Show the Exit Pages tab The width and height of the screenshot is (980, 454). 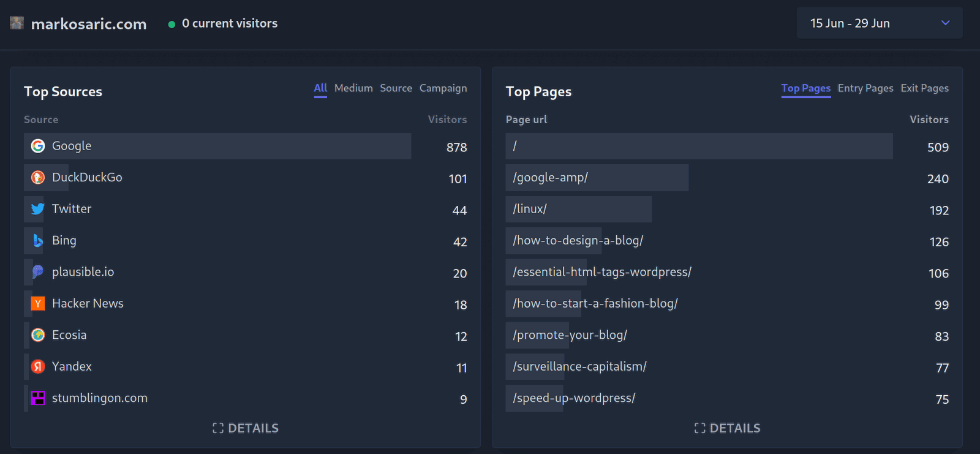tap(924, 88)
